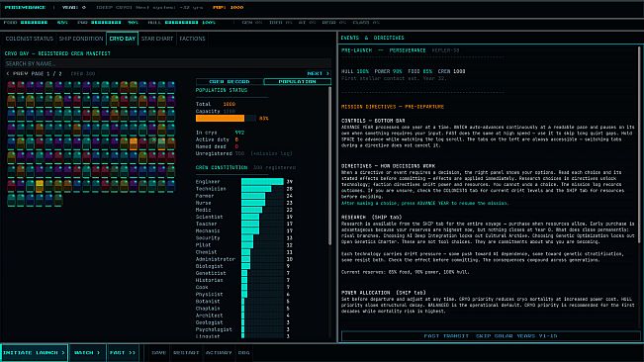
Task: Click Fast Transit skip solar years button
Action: [491, 335]
